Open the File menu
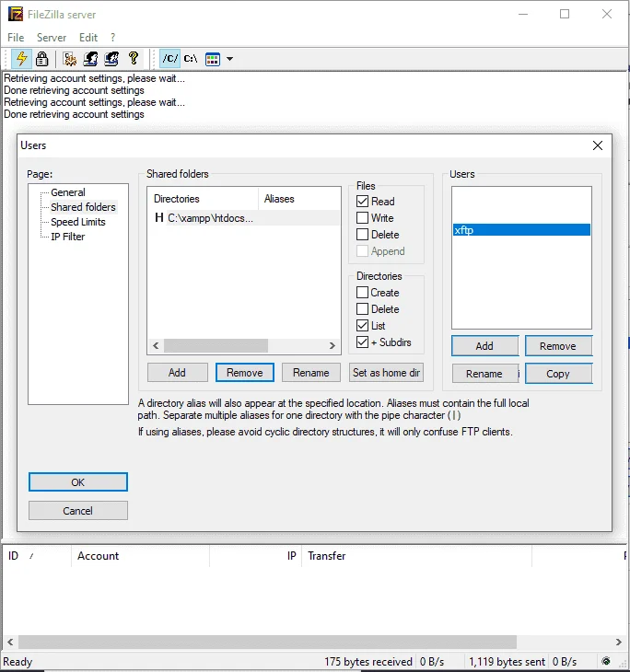The width and height of the screenshot is (630, 672). coord(16,38)
